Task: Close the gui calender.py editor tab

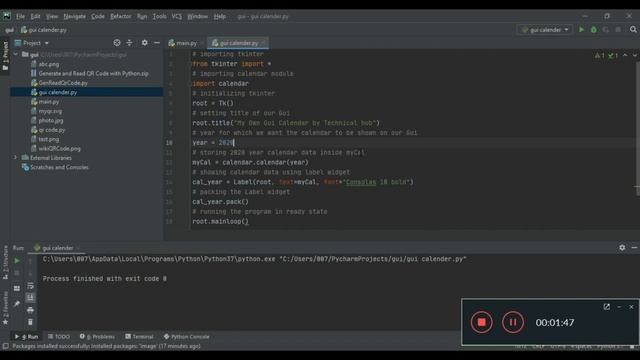Action: (264, 43)
